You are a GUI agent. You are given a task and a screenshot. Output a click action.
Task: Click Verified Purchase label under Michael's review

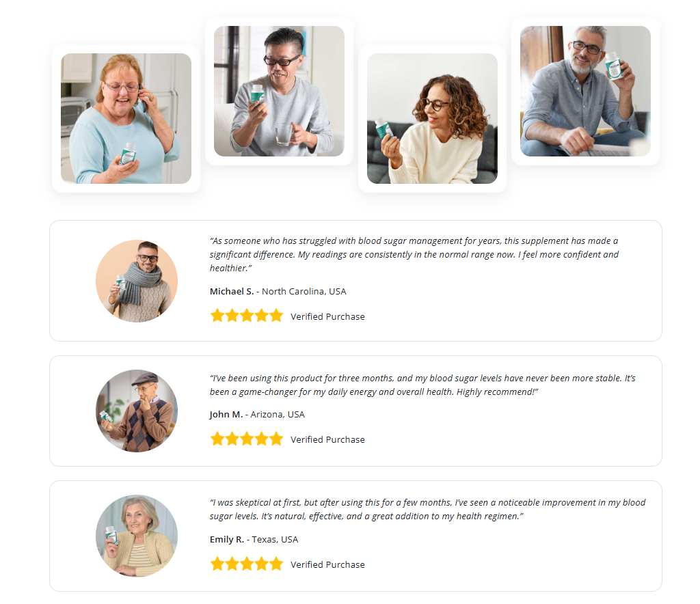[x=327, y=317]
